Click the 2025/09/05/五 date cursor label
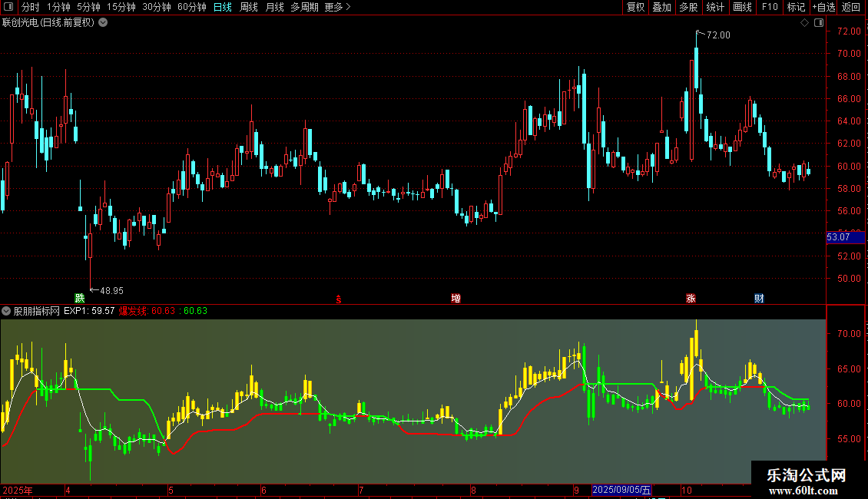Viewport: 868px width, 499px height. (621, 490)
